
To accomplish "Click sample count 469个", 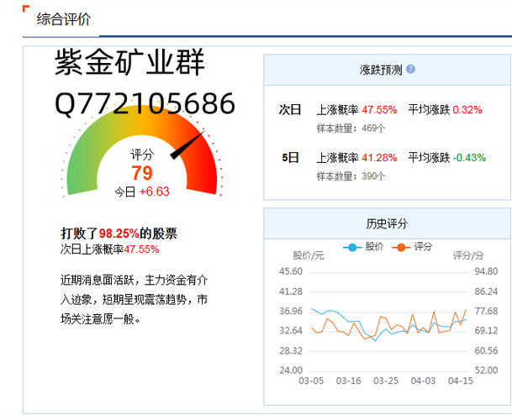I will tap(373, 129).
